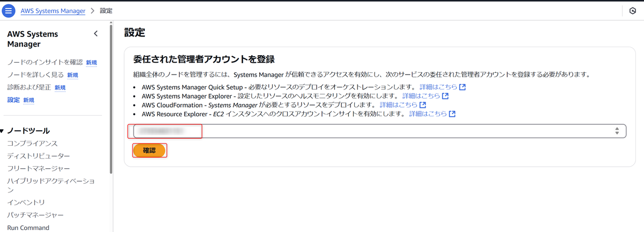The image size is (644, 232).
Task: Open the account selection dropdown arrows
Action: click(x=617, y=131)
